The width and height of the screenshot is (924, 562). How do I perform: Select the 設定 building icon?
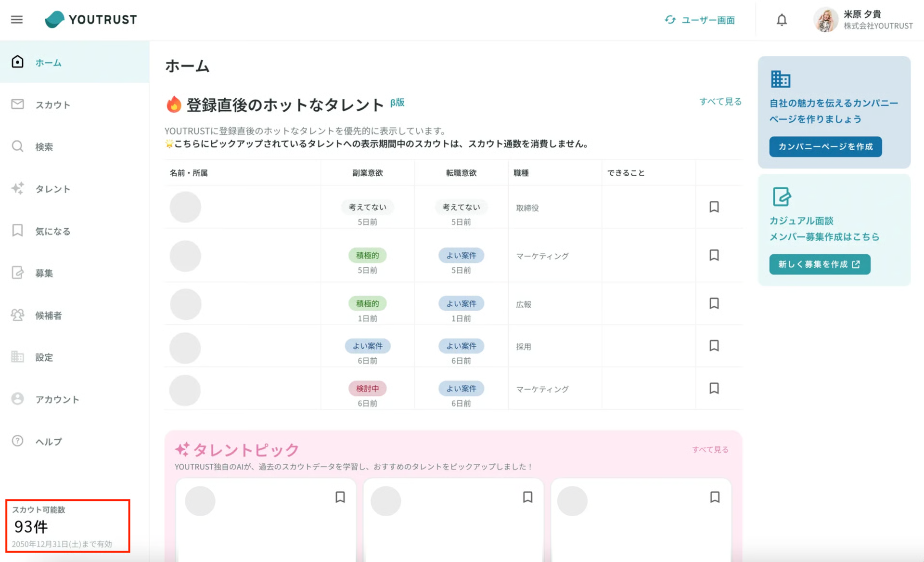[x=18, y=357]
